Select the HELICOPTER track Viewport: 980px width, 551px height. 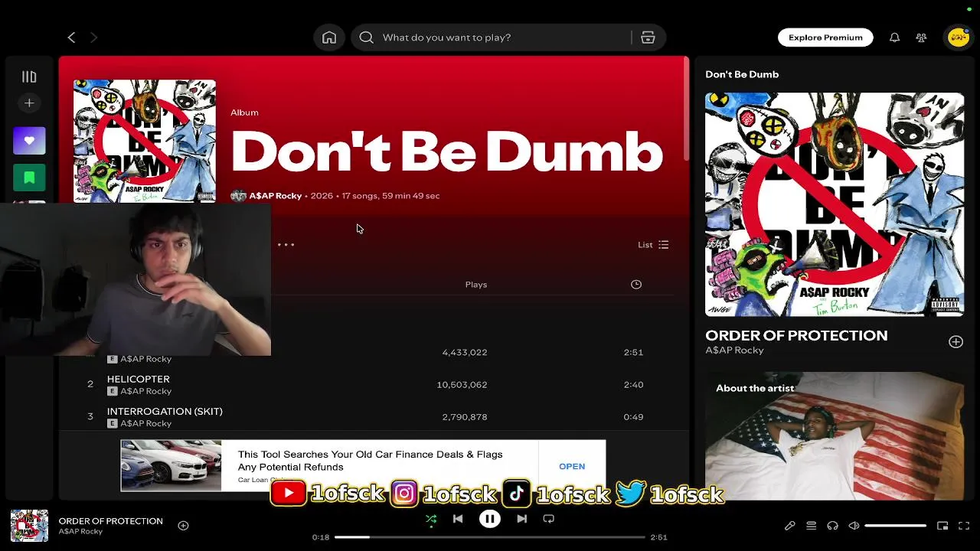[x=139, y=379]
